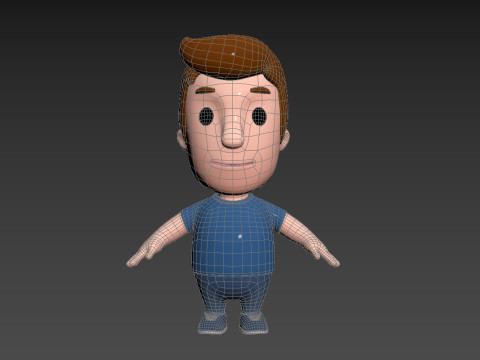Pick the eyebrow on viewer's left
Screen dimensions: 480x360
click(x=204, y=90)
